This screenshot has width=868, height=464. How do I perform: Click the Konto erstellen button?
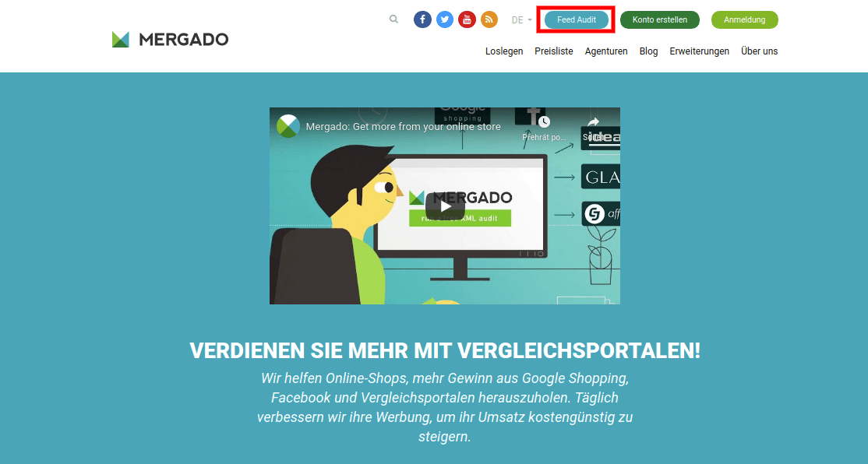pyautogui.click(x=660, y=19)
